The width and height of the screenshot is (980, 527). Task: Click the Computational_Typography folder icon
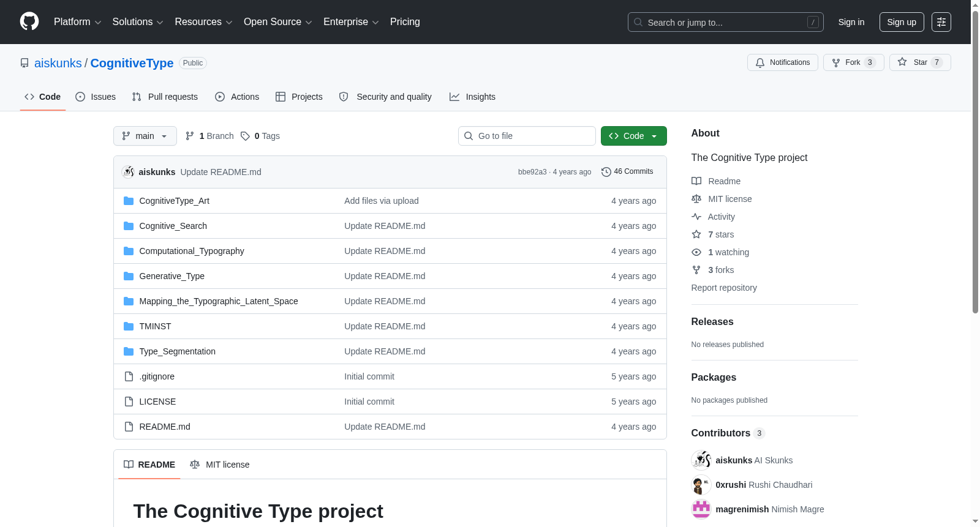(x=129, y=251)
